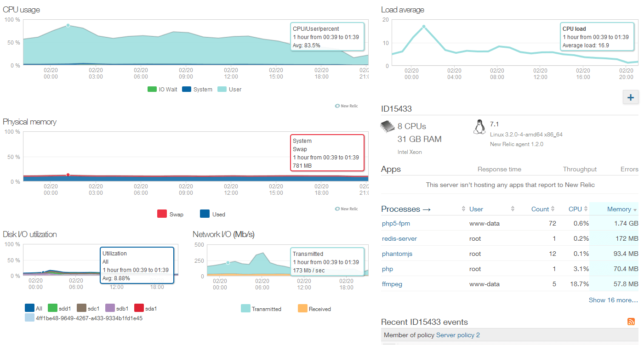The image size is (644, 345).
Task: Toggle IO Wait series in CPU legend
Action: (162, 89)
